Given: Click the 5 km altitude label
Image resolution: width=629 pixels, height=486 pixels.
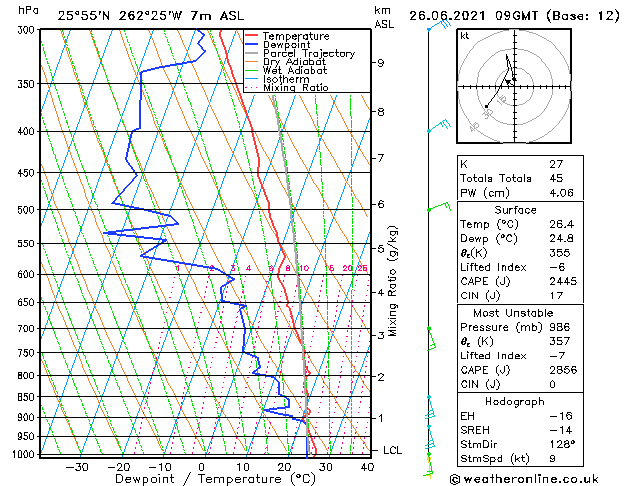Looking at the screenshot, I should tap(381, 249).
